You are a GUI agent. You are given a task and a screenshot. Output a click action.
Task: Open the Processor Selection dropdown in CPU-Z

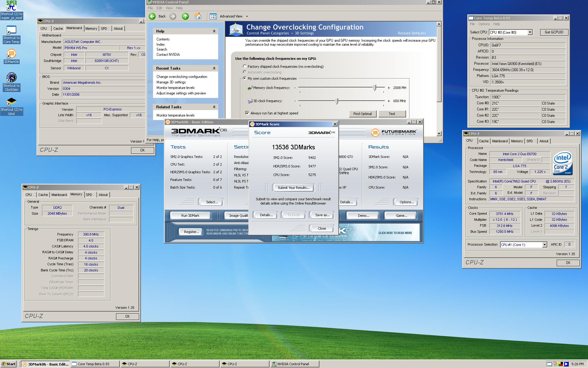[545, 245]
